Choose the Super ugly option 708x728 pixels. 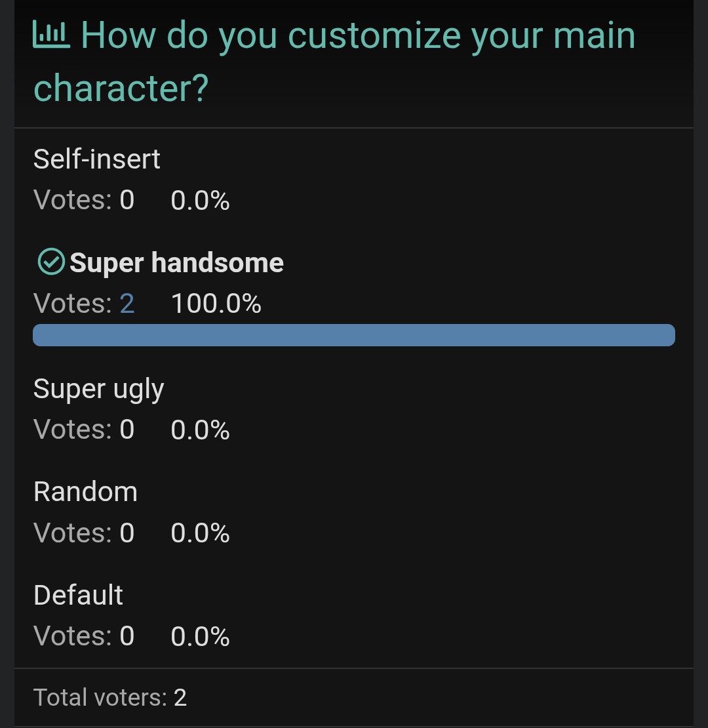(98, 389)
